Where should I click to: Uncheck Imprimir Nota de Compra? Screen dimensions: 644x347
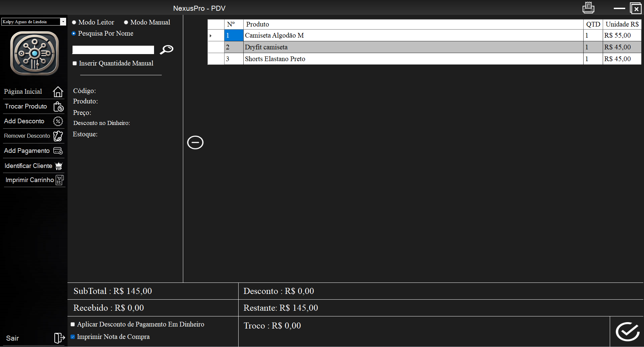tap(73, 337)
